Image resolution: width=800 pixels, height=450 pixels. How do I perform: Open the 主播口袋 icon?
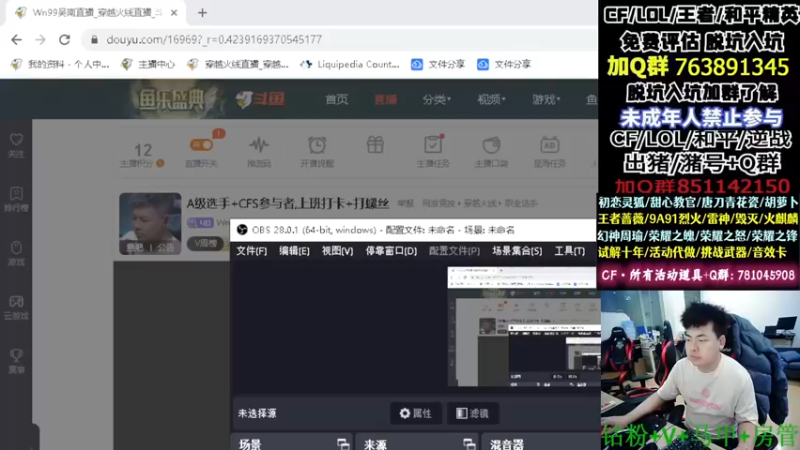[x=491, y=145]
